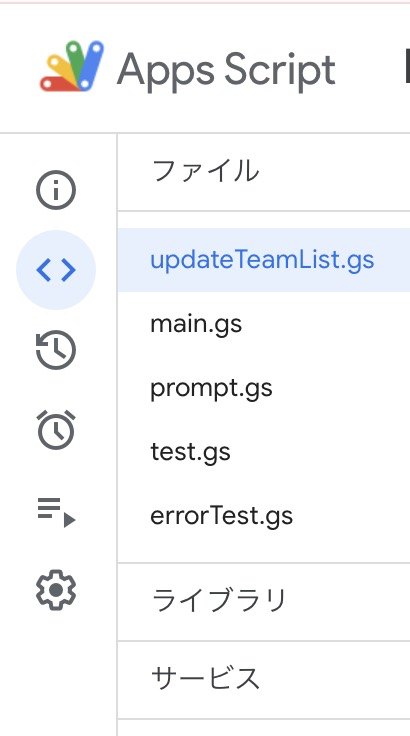Click the partially visible project title at header edge
Viewport: 410px width, 736px height.
click(407, 70)
